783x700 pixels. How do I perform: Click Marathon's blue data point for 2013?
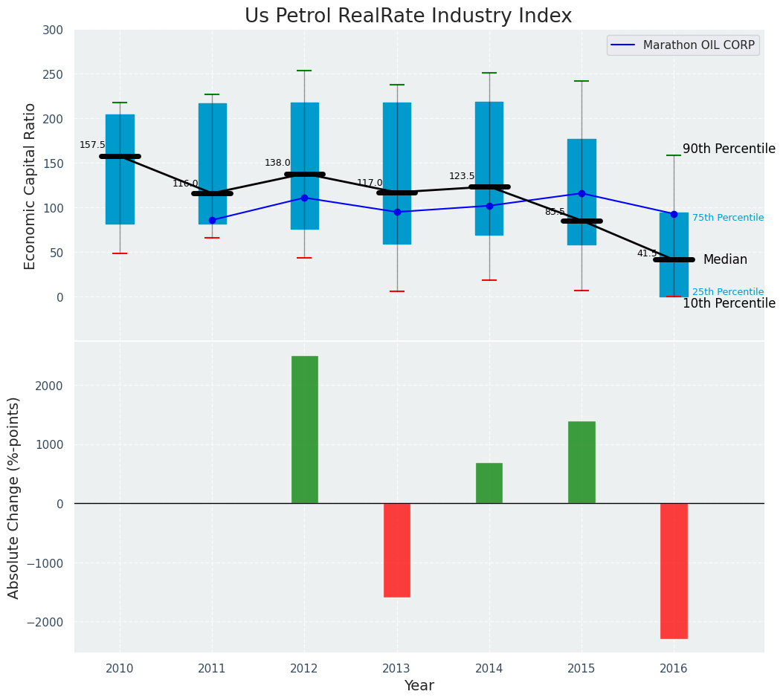click(397, 212)
